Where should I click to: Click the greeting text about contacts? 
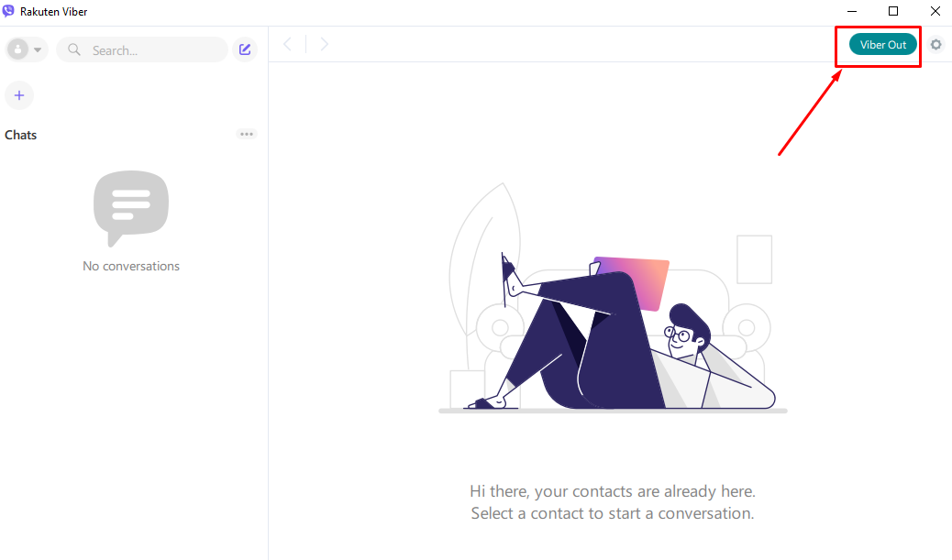click(612, 501)
